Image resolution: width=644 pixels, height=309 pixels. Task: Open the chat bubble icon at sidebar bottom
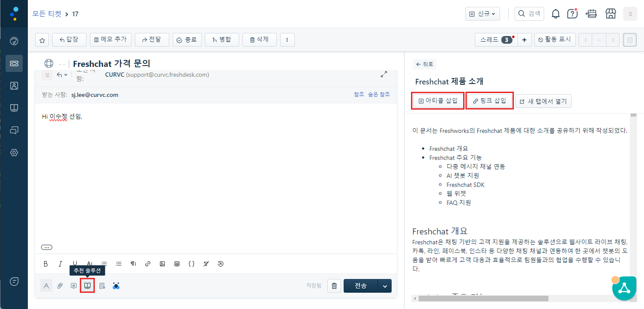[14, 282]
